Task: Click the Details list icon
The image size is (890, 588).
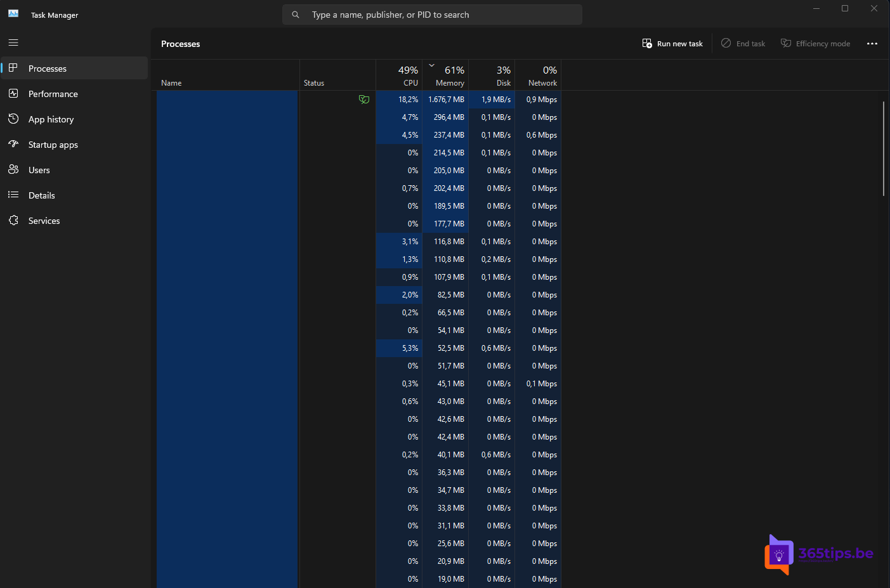Action: (13, 195)
